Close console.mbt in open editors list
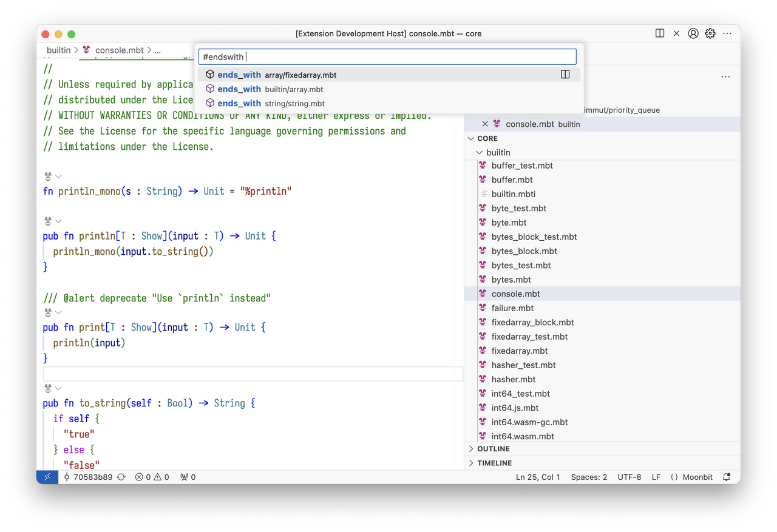 tap(485, 124)
